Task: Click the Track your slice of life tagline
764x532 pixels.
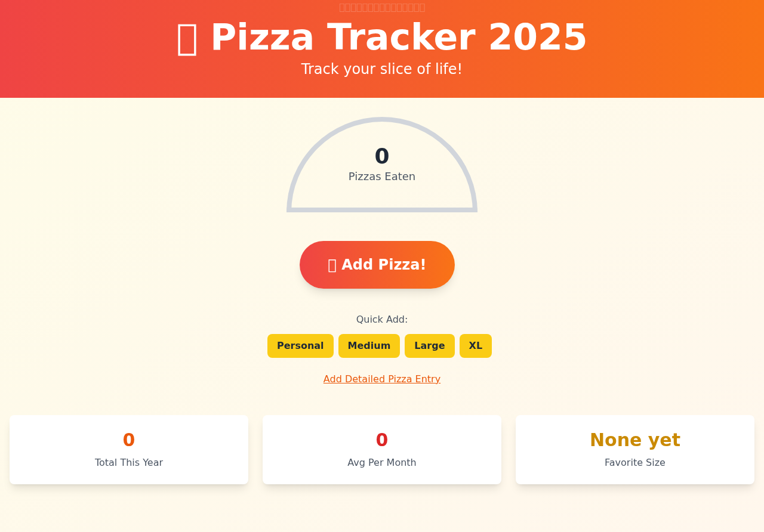Action: pos(382,68)
